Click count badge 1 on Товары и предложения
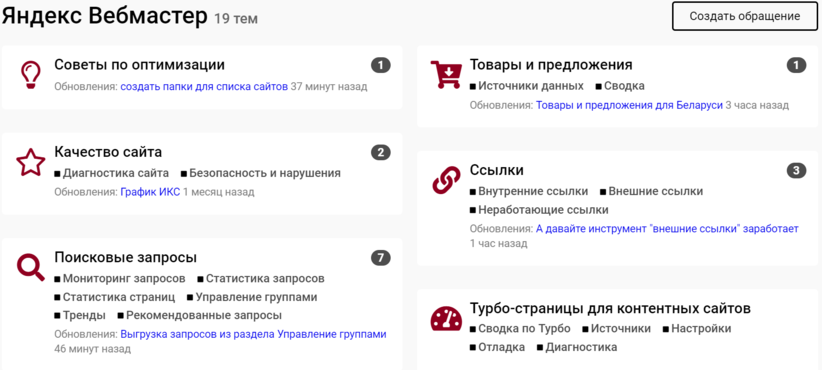822x370 pixels. [796, 66]
